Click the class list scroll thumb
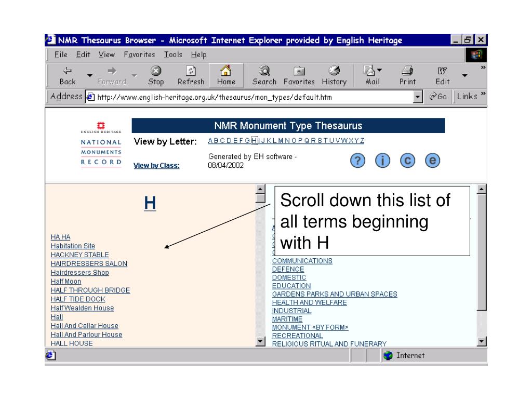Screen dimensions: 532x399 tap(482, 252)
